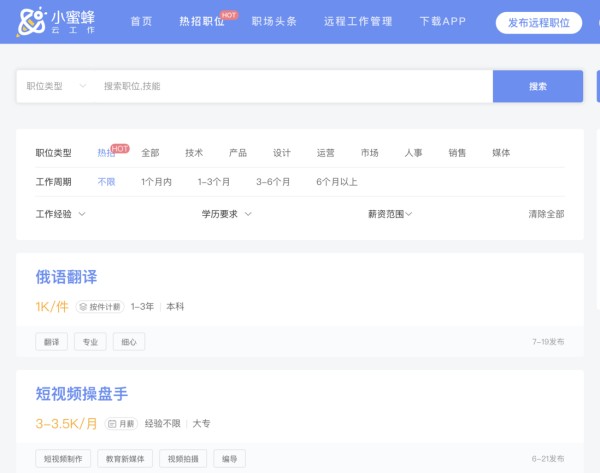The width and height of the screenshot is (600, 473).
Task: Filter job type by 市场
Action: [370, 153]
